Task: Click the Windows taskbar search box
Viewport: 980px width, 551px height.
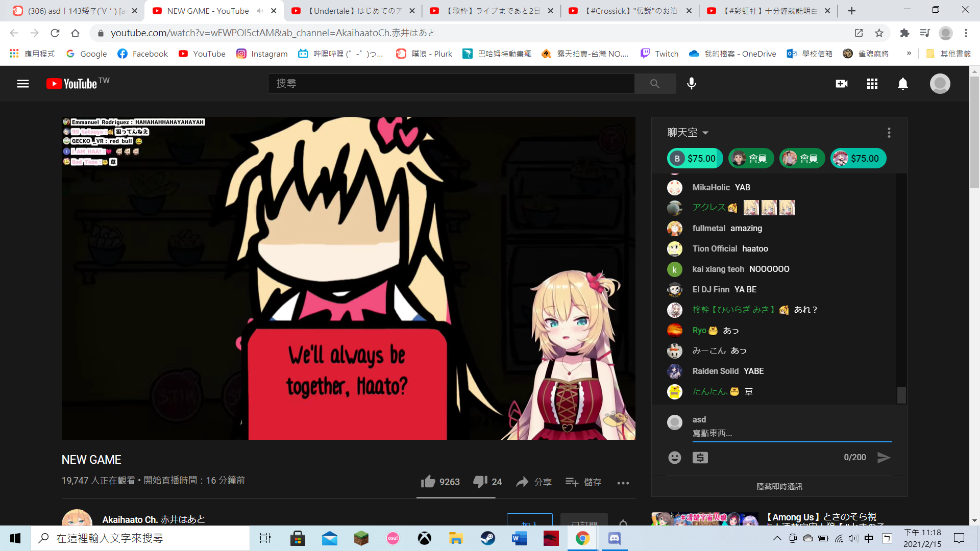Action: 140,538
